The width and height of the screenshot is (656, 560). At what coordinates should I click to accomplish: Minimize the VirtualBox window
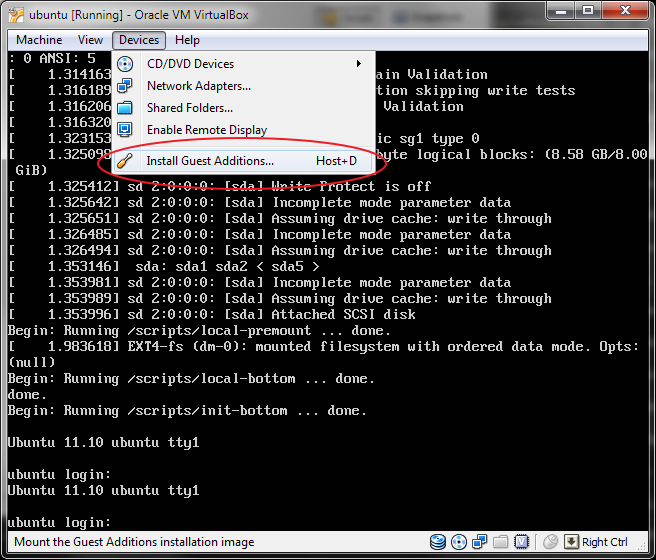click(x=561, y=11)
